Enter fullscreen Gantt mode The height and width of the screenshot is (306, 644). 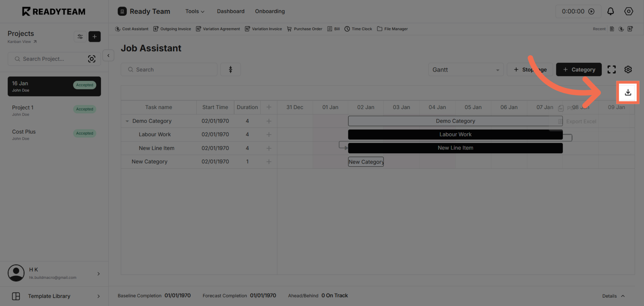(612, 69)
